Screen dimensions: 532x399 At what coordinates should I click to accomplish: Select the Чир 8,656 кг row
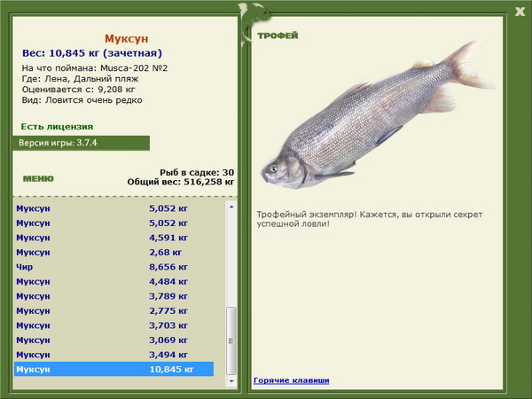(114, 267)
